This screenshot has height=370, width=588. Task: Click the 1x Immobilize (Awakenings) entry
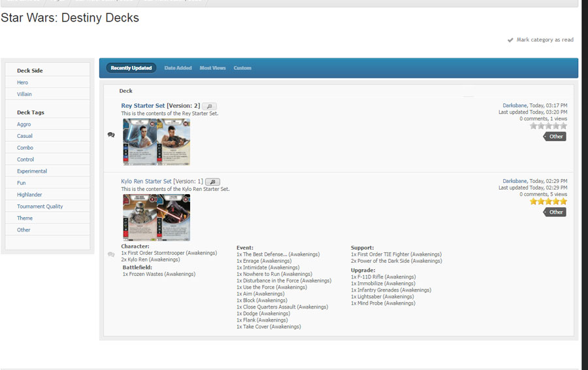[x=384, y=284]
